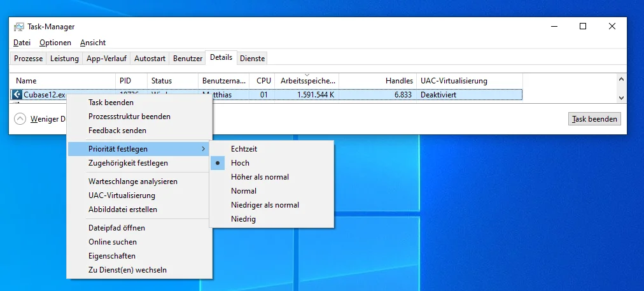Sort by the PID column header
The width and height of the screenshot is (644, 291).
[x=132, y=81]
